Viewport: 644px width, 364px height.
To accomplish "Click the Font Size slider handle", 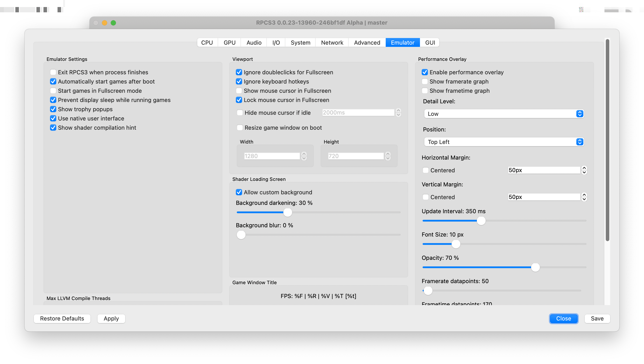I will click(x=456, y=244).
